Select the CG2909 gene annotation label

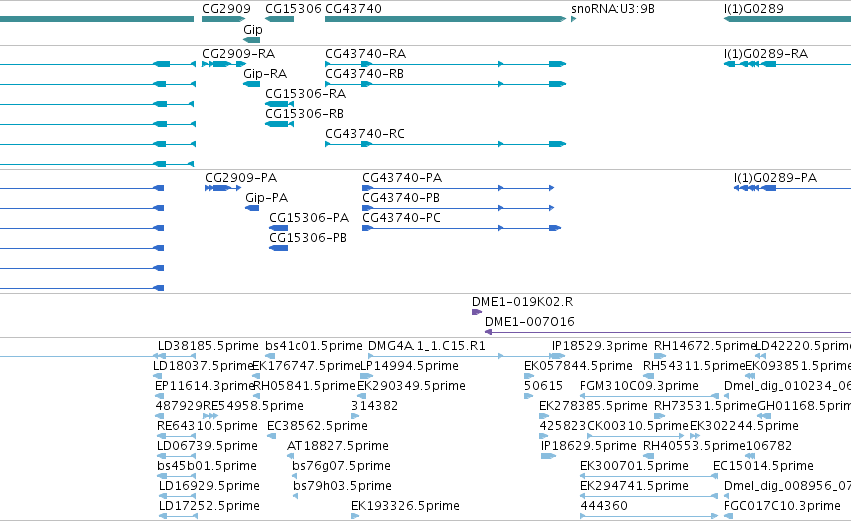[226, 9]
